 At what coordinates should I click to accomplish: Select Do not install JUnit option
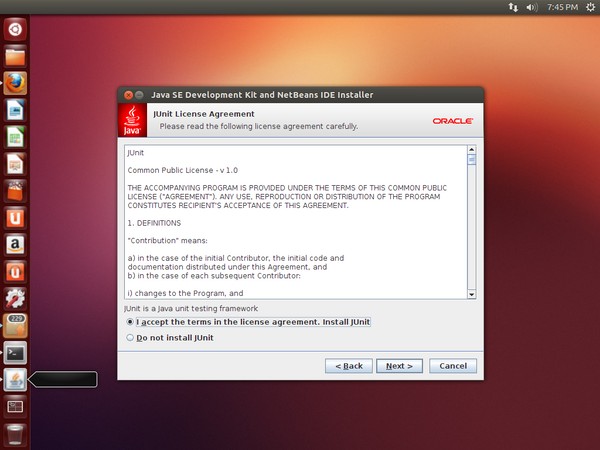coord(170,338)
